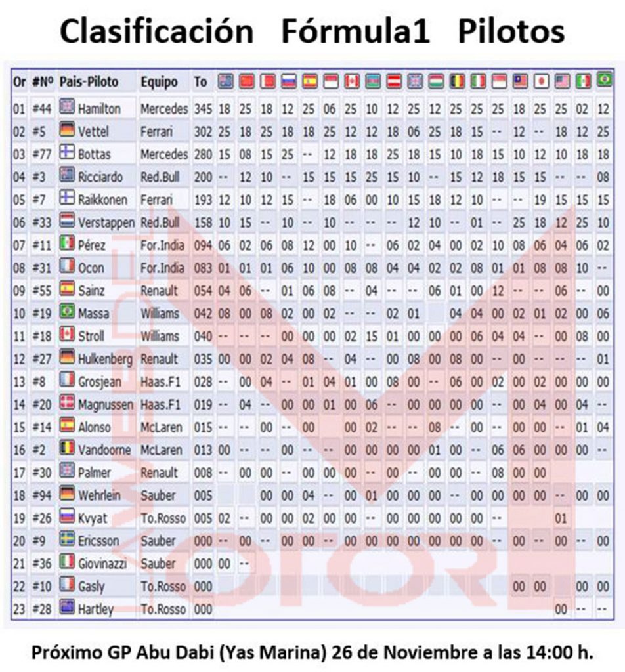
Task: Click the Próximo GP Abu Dabi footer text
Action: (312, 652)
